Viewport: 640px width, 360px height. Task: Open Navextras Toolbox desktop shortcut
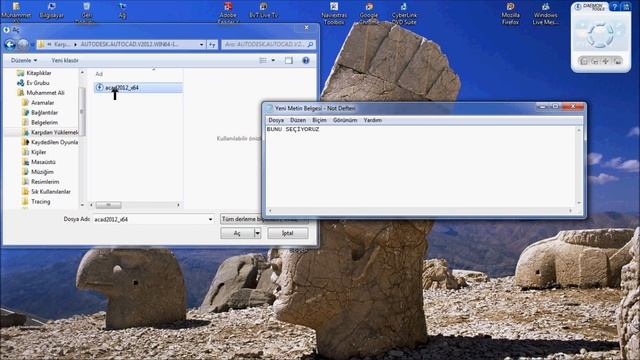[x=334, y=13]
